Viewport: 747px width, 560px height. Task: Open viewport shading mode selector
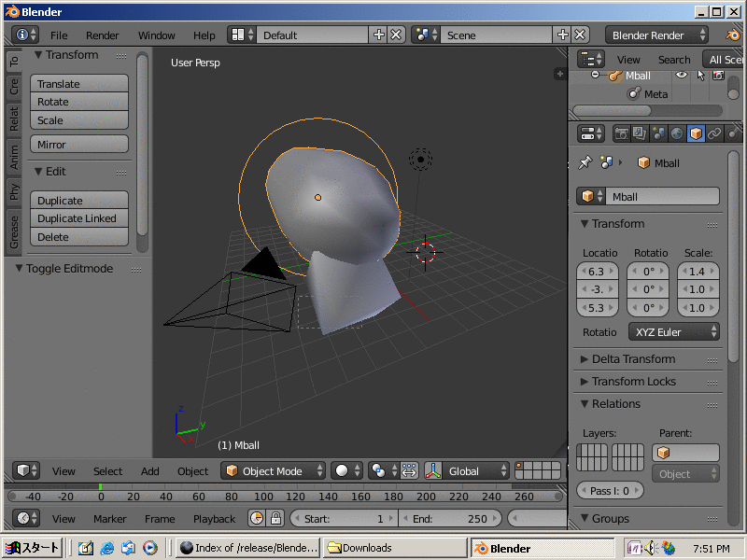346,471
